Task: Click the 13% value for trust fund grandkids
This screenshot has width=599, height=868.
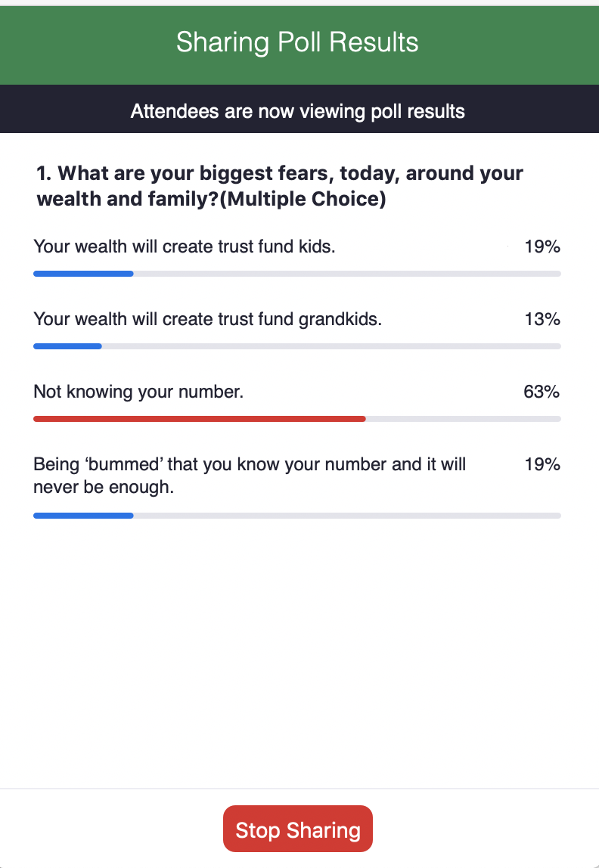Action: tap(542, 319)
